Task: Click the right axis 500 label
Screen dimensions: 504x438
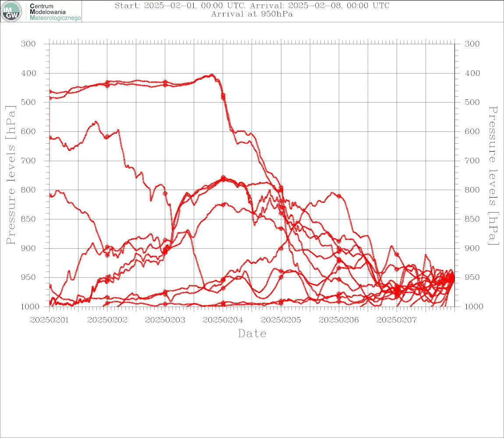Action: click(x=472, y=102)
